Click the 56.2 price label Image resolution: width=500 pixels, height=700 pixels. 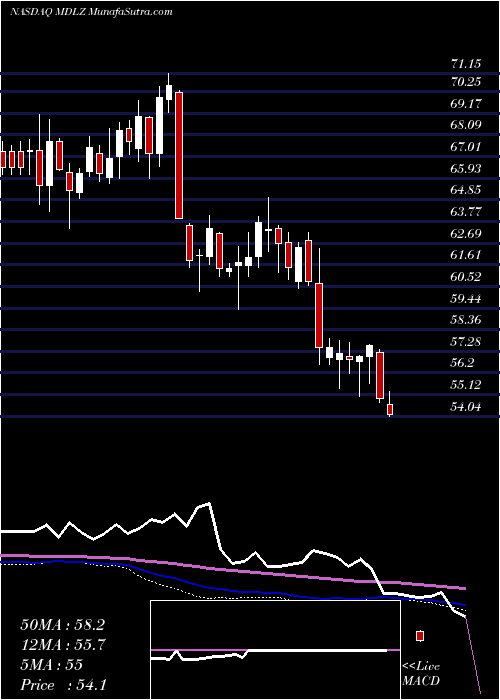point(463,363)
